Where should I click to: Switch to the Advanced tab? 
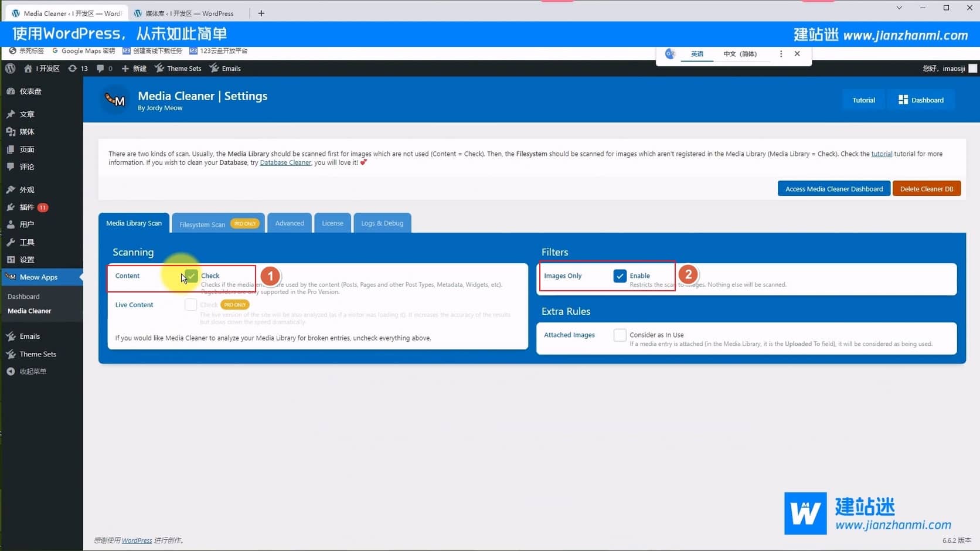coord(290,223)
